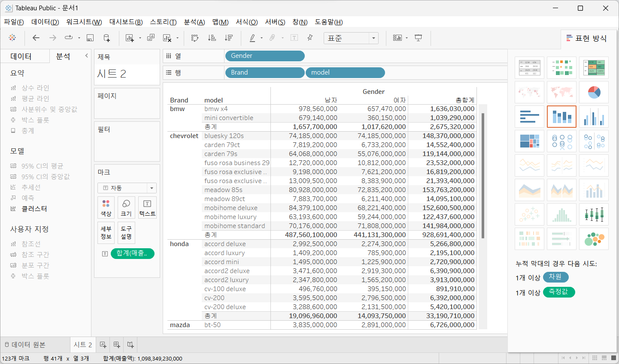619x364 pixels.
Task: Click the Tooltip (도구 설명) mark button
Action: pyautogui.click(x=126, y=232)
